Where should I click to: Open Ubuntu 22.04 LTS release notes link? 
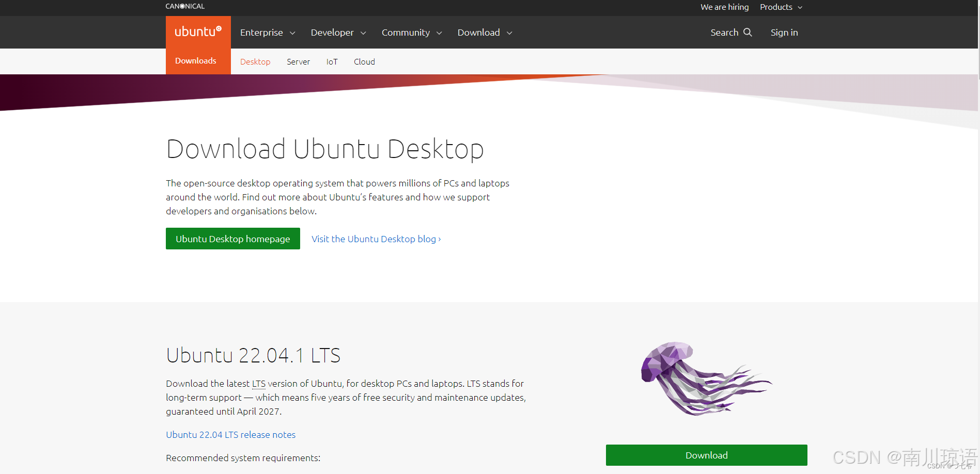click(x=230, y=435)
